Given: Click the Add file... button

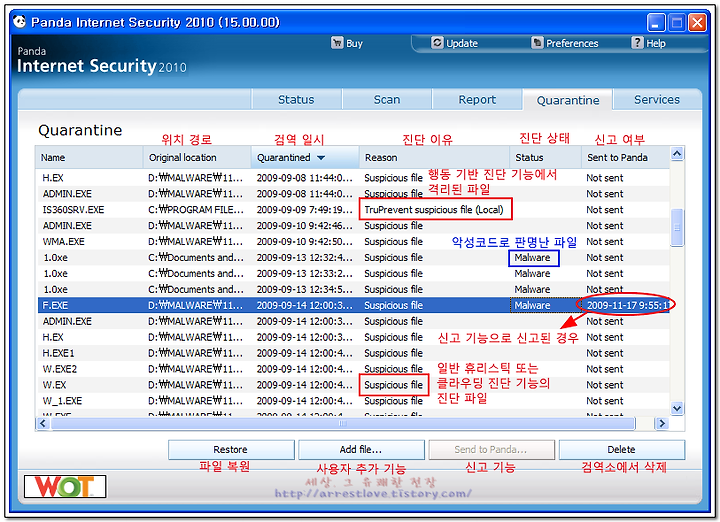Looking at the screenshot, I should coord(361,449).
